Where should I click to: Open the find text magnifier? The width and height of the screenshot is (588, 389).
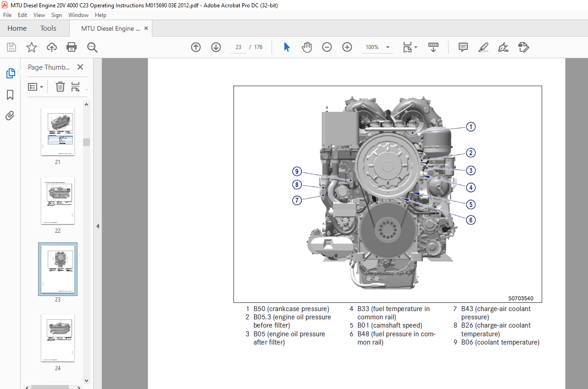click(92, 47)
